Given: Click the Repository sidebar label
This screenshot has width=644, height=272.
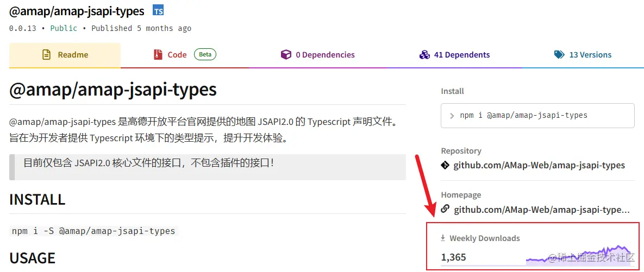Looking at the screenshot, I should [461, 150].
